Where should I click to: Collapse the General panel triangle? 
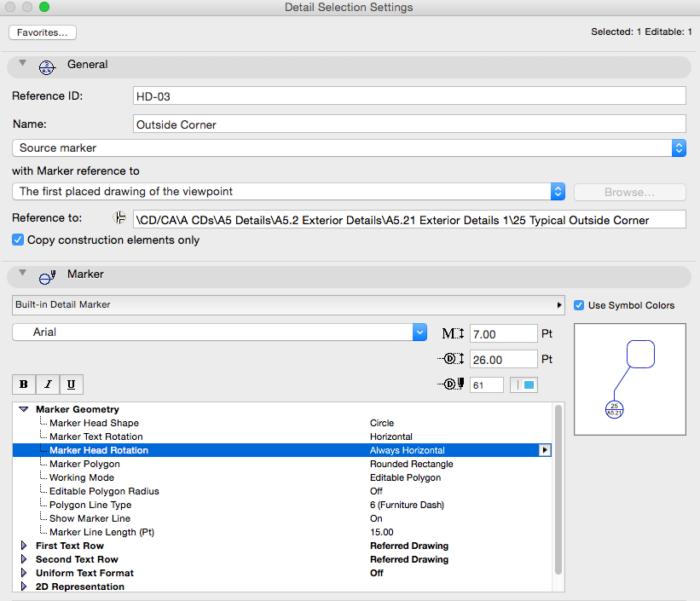22,63
